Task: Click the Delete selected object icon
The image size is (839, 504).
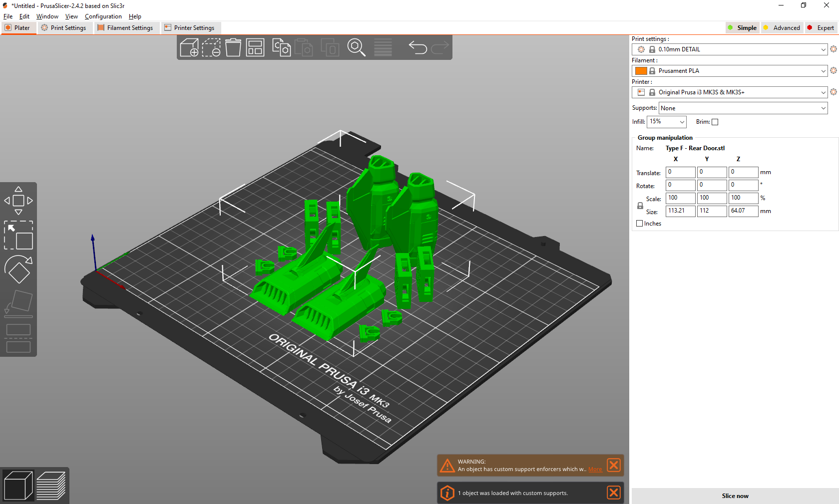Action: (x=211, y=47)
